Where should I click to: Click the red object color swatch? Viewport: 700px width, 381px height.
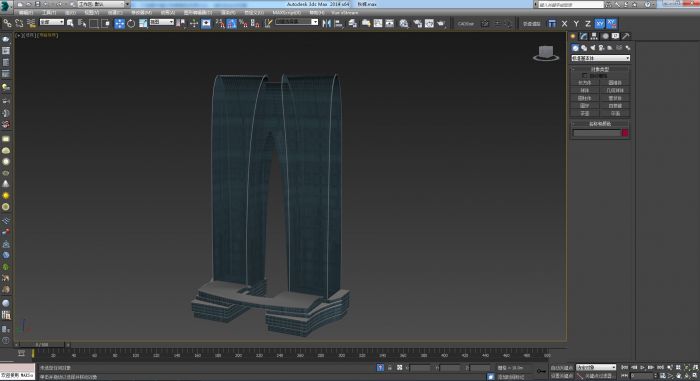pos(625,133)
